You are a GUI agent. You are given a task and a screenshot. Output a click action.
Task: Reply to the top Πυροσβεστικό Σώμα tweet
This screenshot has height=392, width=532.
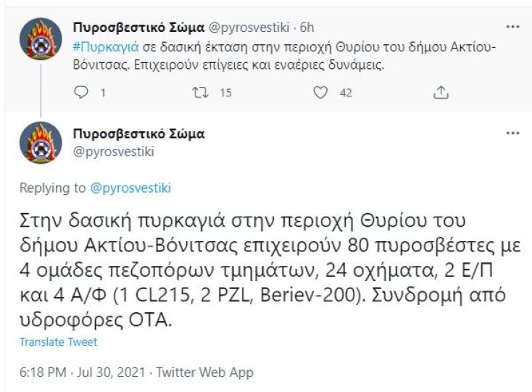(81, 92)
